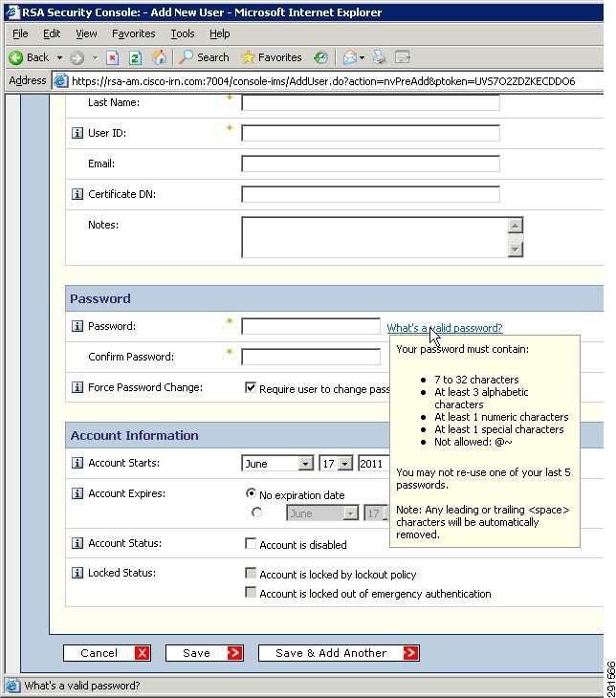Open the Search magnifier toolbar icon
Screen dimensions: 616x698
(186, 57)
